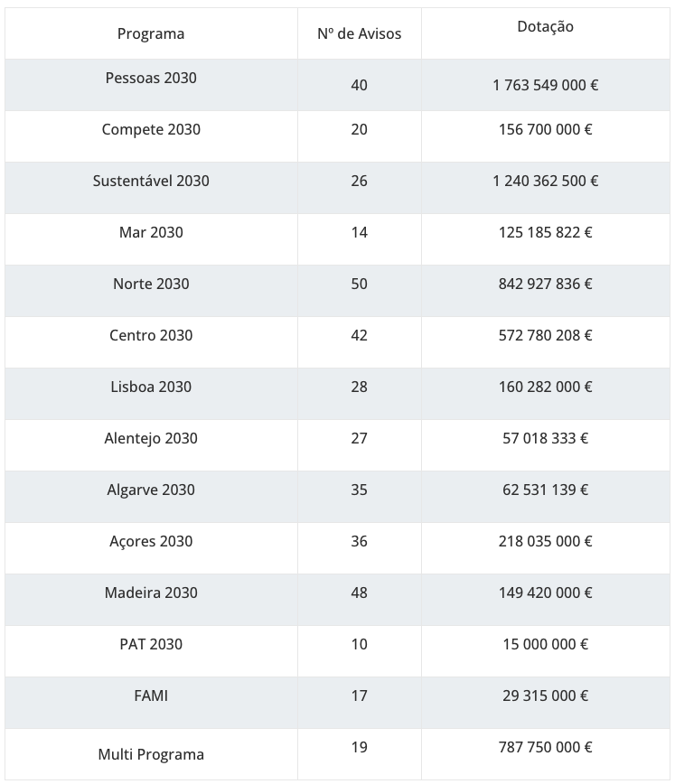Click the Nº de Avisos header
Image resolution: width=675 pixels, height=784 pixels.
(x=360, y=33)
